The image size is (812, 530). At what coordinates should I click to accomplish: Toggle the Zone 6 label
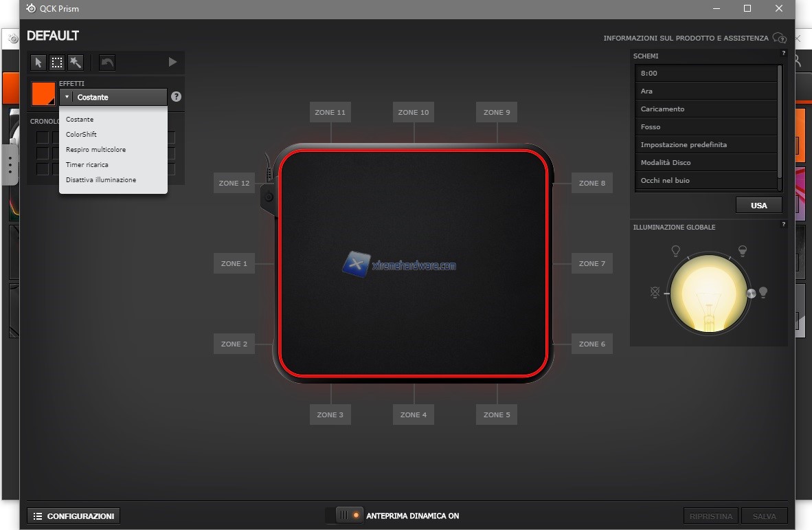coord(592,344)
